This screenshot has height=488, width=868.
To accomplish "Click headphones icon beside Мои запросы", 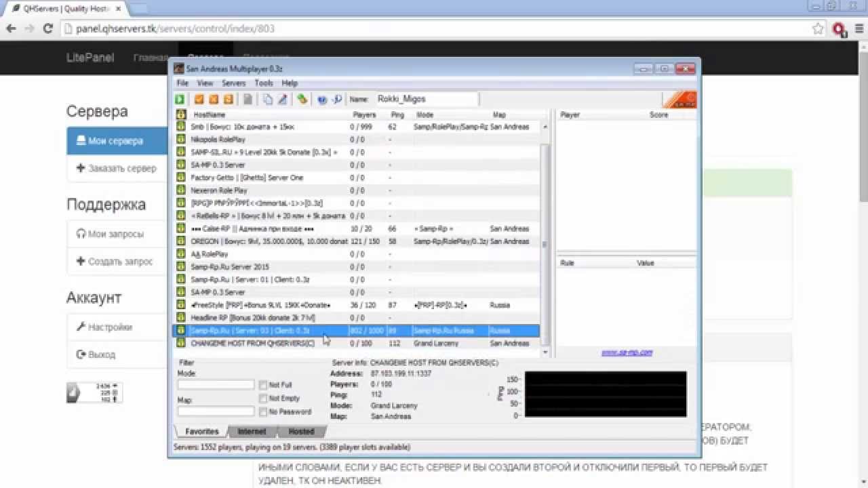I will [81, 234].
